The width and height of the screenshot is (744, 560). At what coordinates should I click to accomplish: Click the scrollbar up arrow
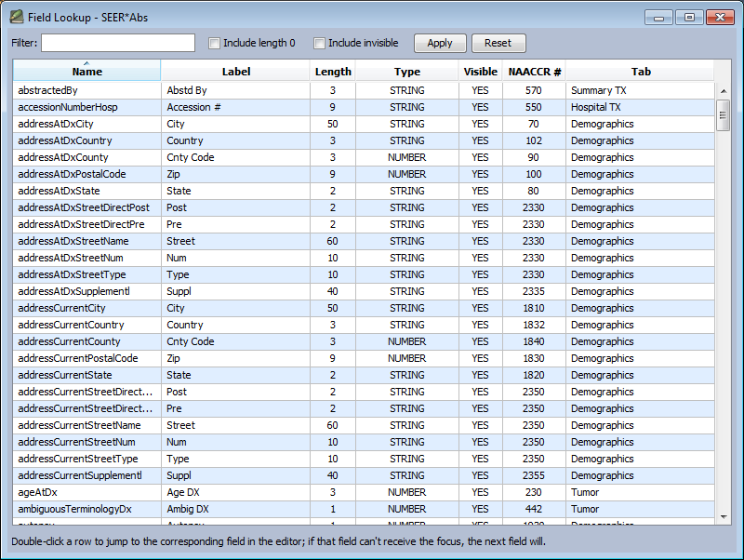(x=724, y=90)
